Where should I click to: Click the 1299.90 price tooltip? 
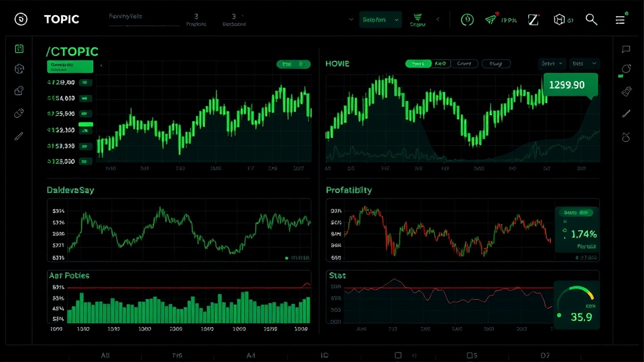570,85
